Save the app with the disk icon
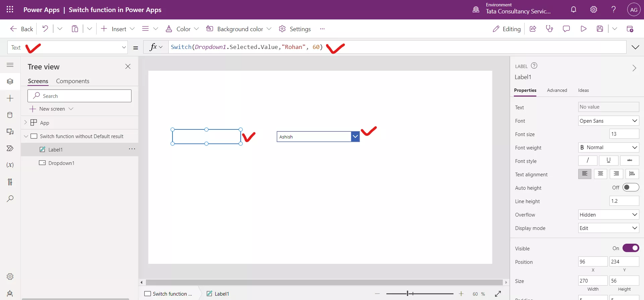 600,29
